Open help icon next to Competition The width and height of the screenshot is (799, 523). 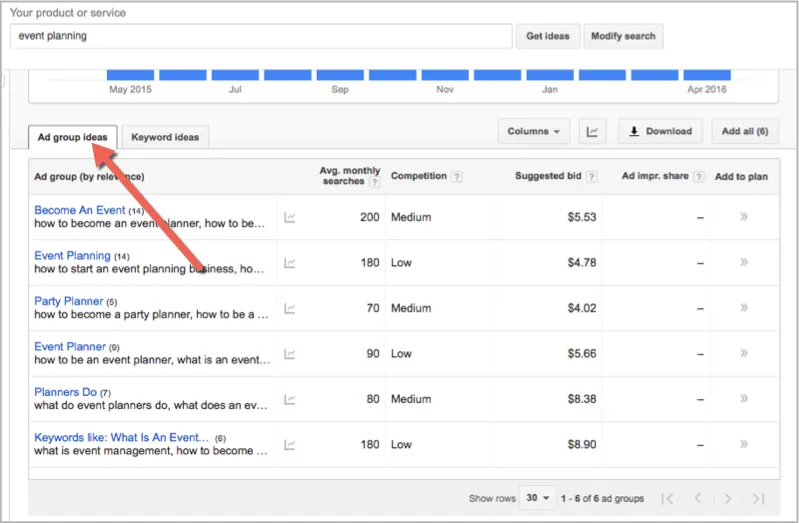(457, 176)
